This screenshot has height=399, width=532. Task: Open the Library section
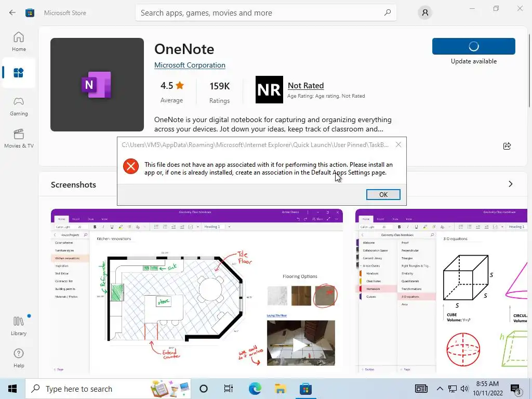point(19,326)
